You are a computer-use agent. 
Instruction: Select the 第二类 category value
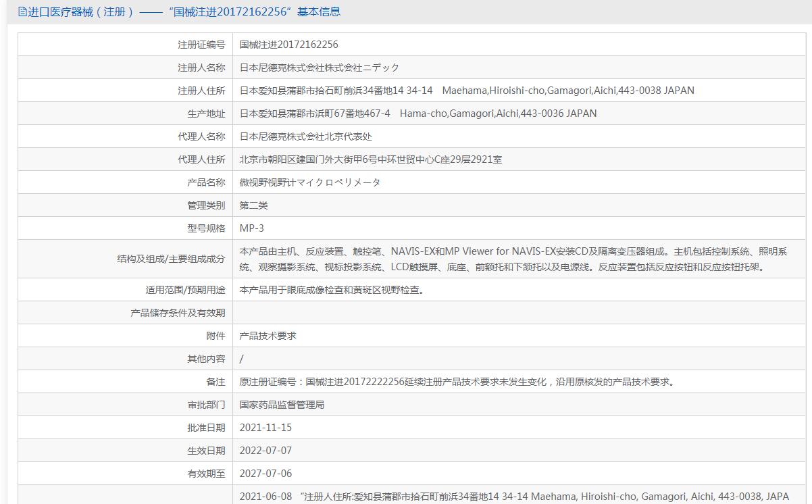click(254, 205)
